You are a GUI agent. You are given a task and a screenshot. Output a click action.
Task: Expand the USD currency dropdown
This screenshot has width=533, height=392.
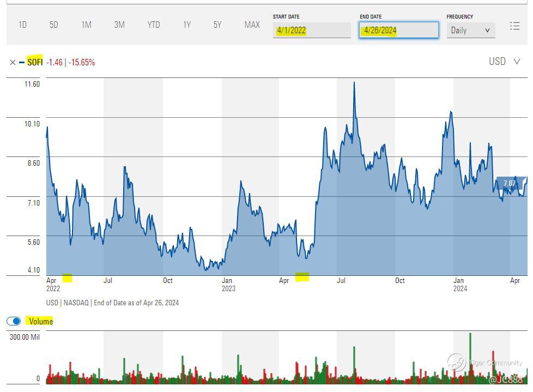tap(505, 62)
